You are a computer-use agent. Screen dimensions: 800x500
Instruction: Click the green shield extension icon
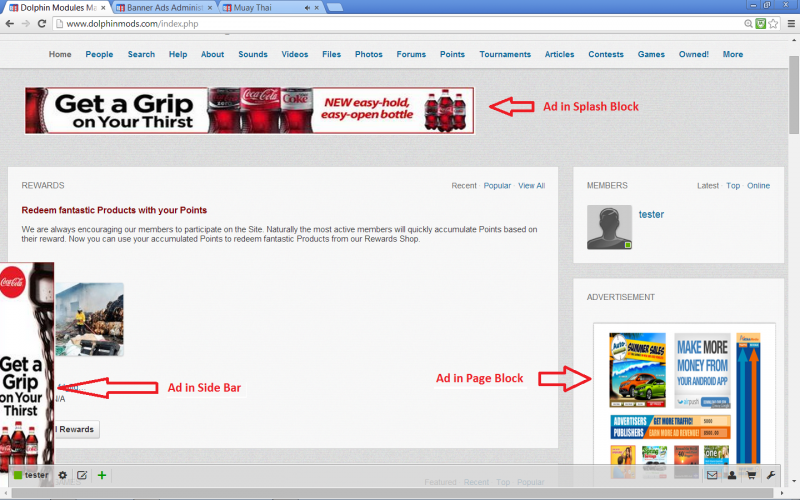(x=761, y=23)
